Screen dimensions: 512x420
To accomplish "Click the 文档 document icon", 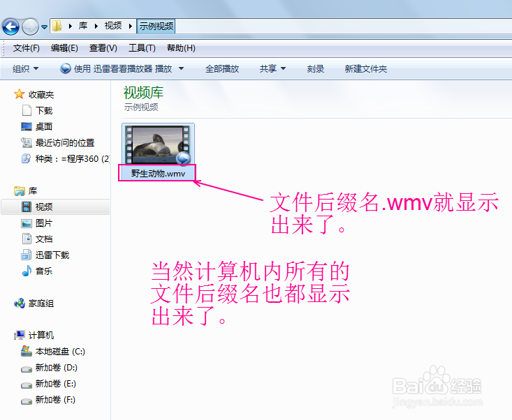I will coord(27,239).
